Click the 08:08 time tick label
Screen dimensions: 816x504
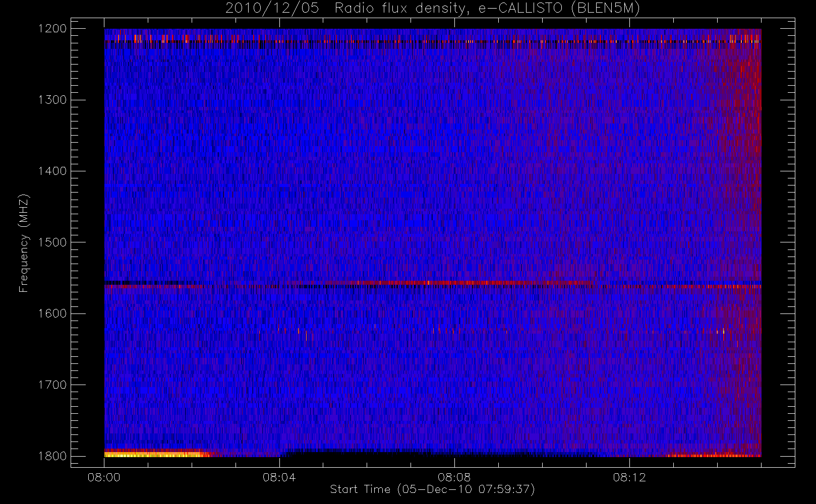(x=454, y=477)
